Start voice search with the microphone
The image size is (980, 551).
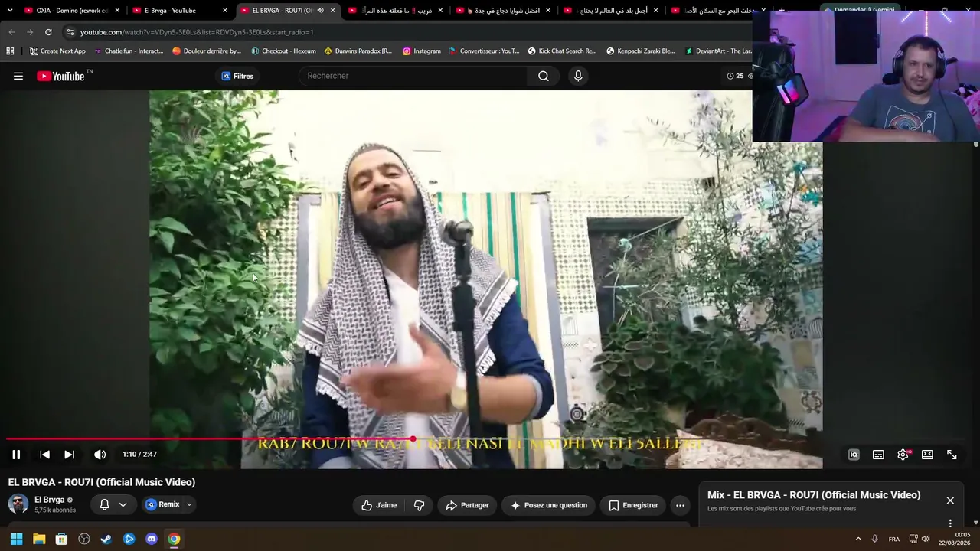click(578, 76)
